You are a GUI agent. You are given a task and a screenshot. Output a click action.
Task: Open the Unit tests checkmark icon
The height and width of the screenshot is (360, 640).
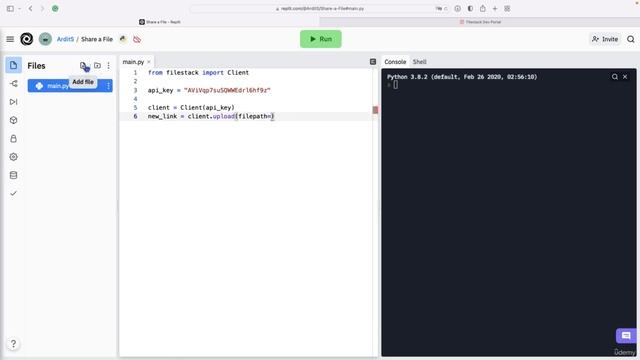coord(13,193)
